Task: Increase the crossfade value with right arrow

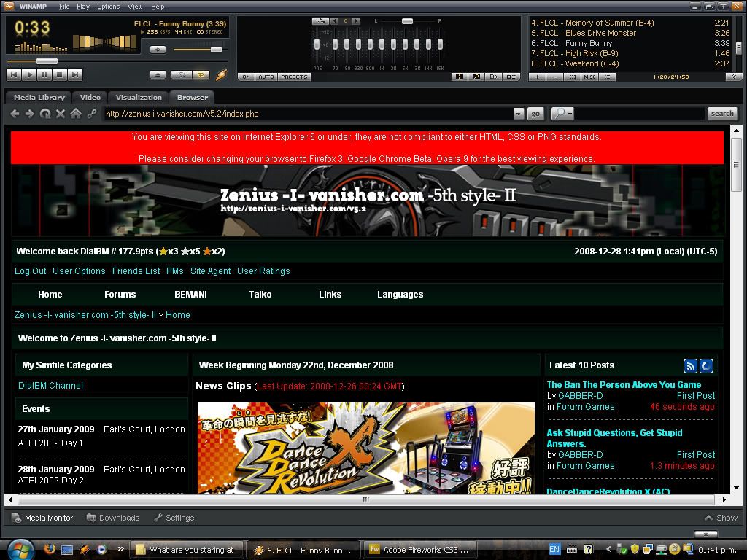Action: click(x=356, y=21)
